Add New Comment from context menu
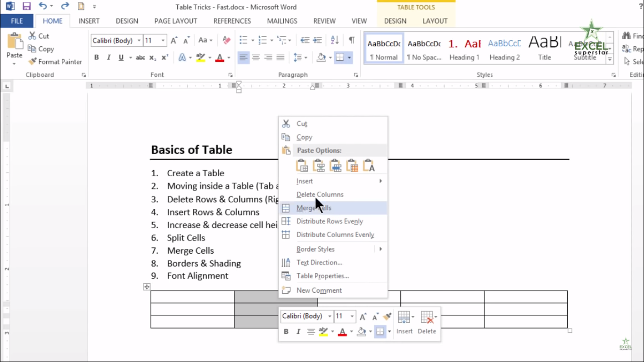The height and width of the screenshot is (362, 644). [x=333, y=290]
